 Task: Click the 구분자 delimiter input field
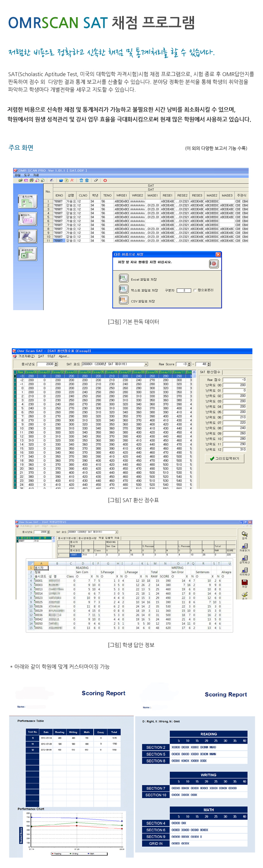click(184, 290)
